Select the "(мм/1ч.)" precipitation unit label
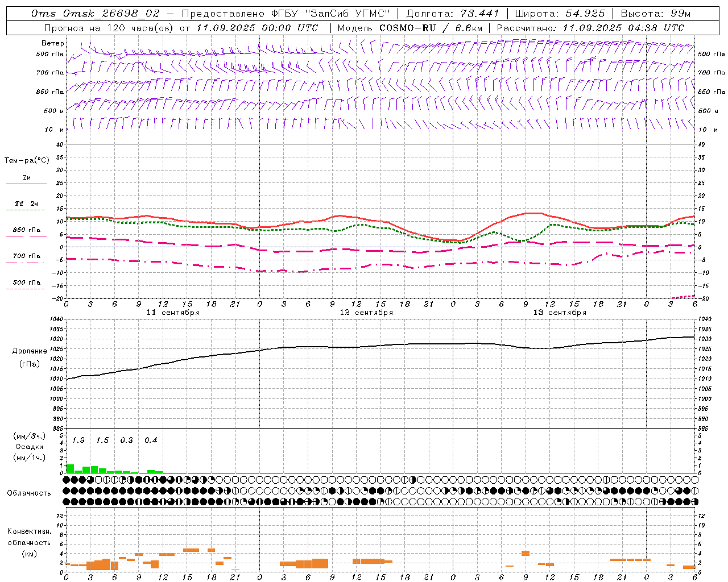This screenshot has width=728, height=582. coord(30,458)
